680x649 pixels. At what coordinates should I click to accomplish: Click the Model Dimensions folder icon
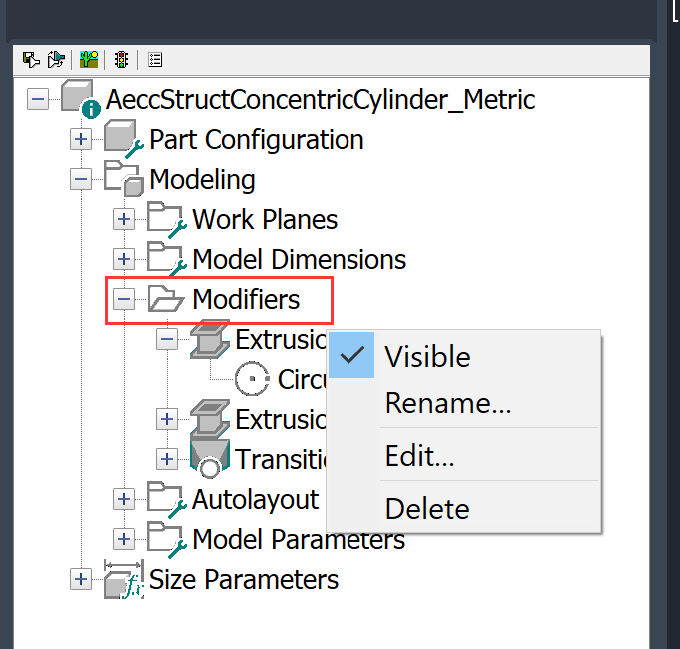[167, 259]
